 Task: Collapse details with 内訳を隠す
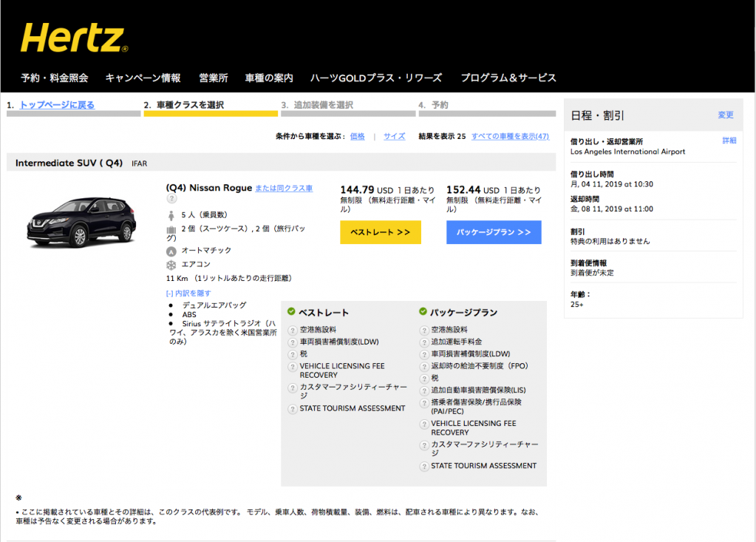(x=188, y=293)
